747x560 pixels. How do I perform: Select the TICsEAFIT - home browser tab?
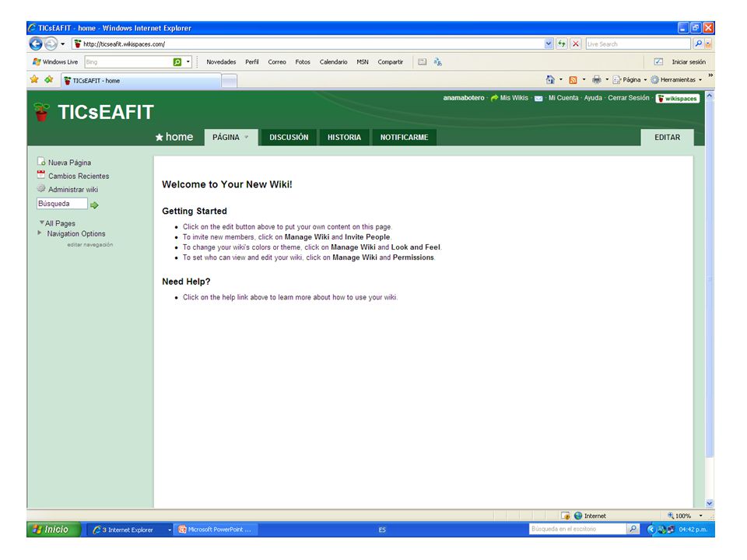pyautogui.click(x=141, y=80)
